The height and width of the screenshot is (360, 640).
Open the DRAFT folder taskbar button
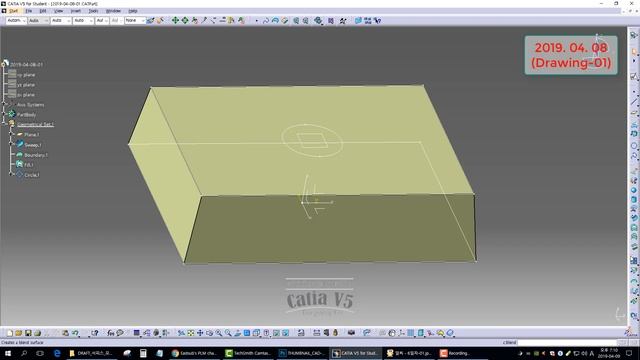pos(92,353)
